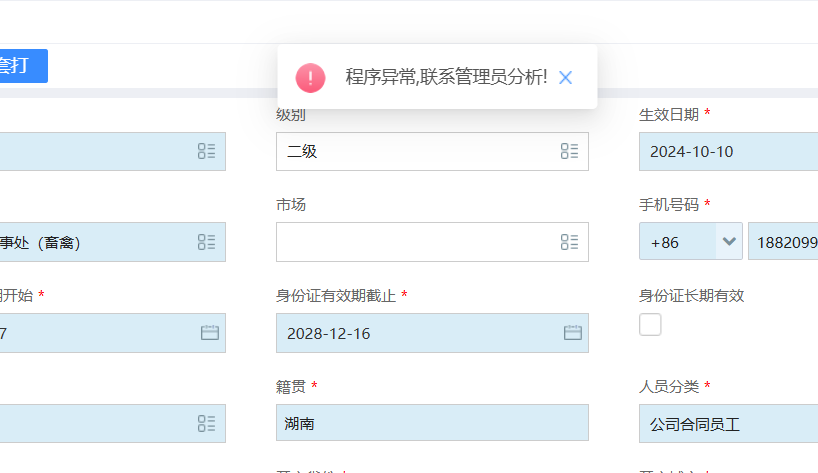Open the 市场 lookup list icon
818x473 pixels.
coord(569,241)
